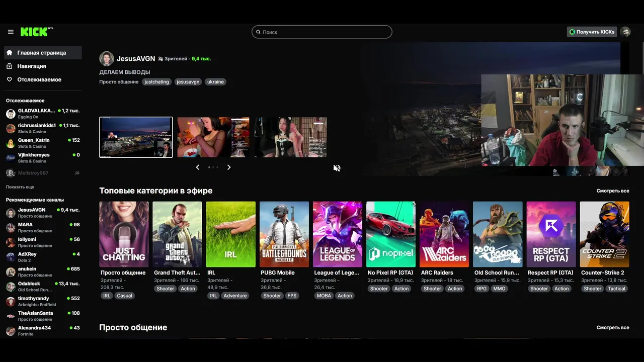Open the JesusAVGN avatar in featured header
This screenshot has width=644, height=362.
(107, 58)
